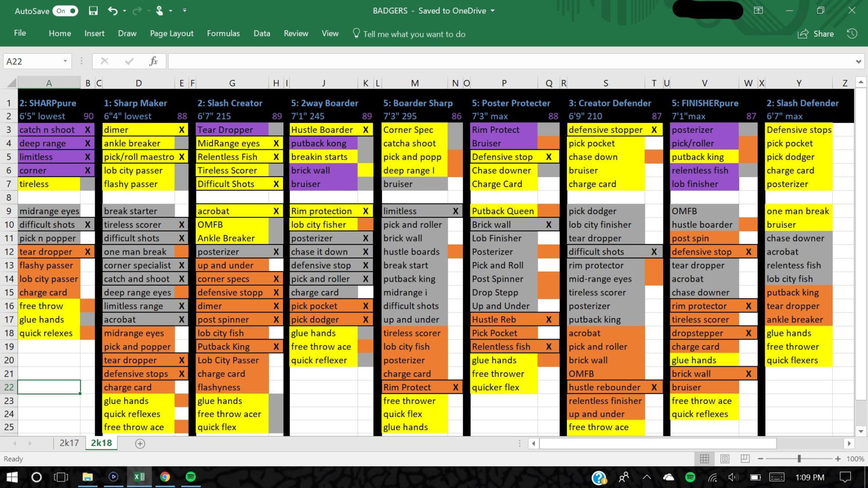The width and height of the screenshot is (868, 488).
Task: Click the Cancel X beside the formula bar
Action: [x=104, y=61]
